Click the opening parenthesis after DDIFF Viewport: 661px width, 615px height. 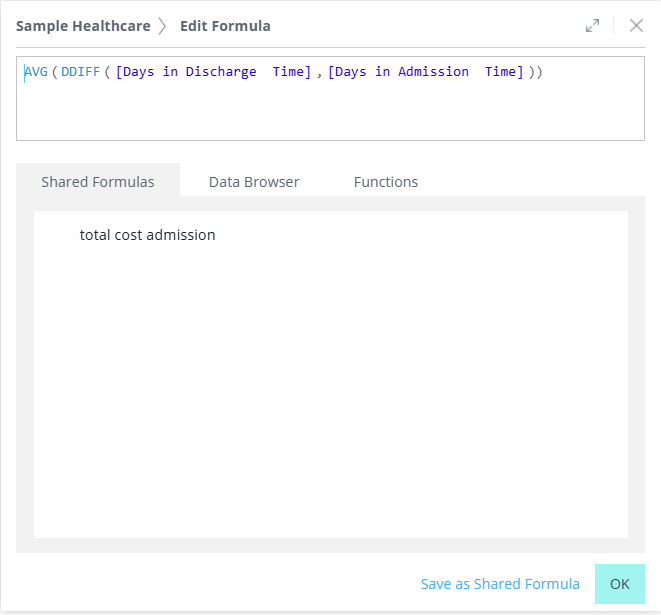[107, 72]
